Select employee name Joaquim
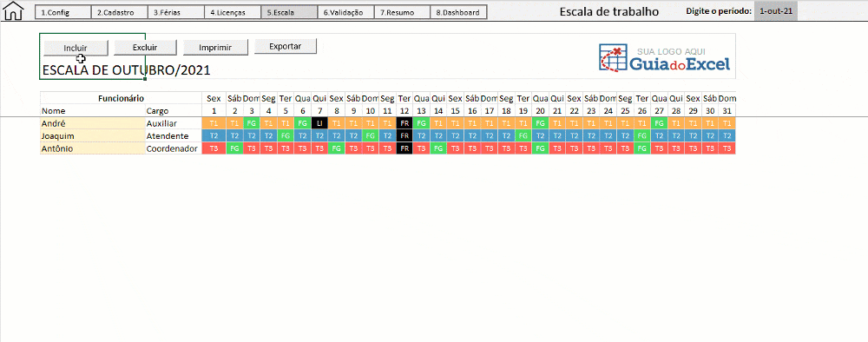868x342 pixels. (93, 136)
